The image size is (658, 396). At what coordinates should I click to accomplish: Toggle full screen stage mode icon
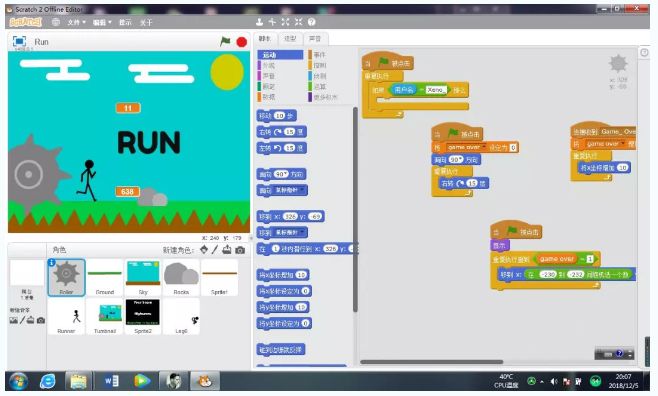(19, 42)
